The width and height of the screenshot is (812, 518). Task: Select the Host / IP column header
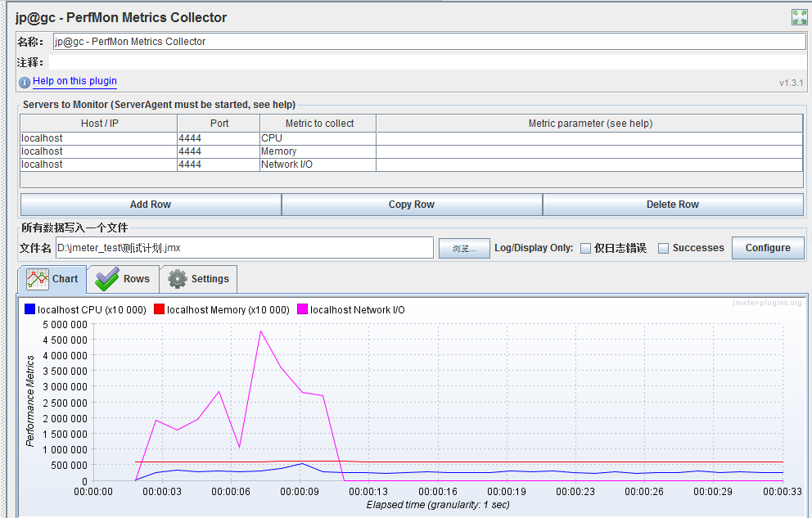(99, 124)
